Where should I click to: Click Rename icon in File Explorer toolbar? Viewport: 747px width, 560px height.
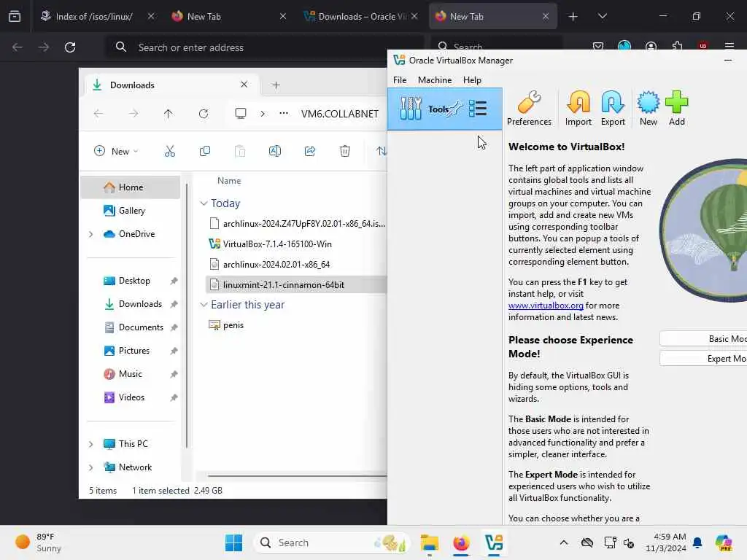pyautogui.click(x=275, y=151)
